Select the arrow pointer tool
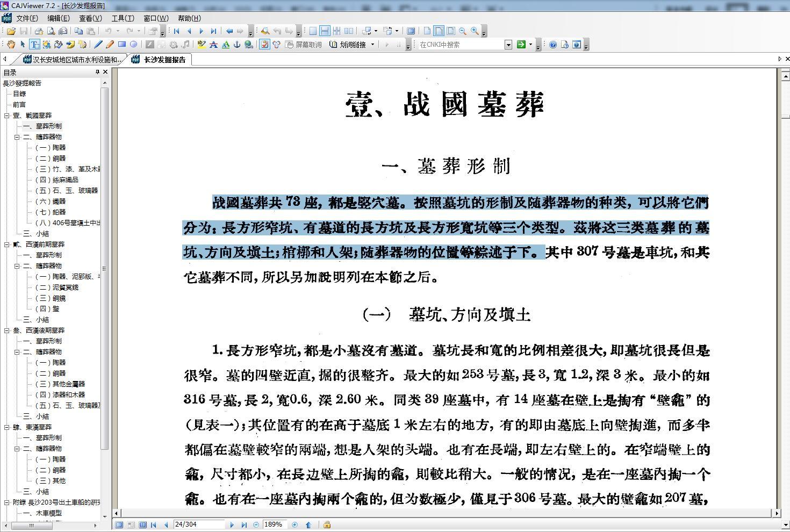The width and height of the screenshot is (790, 532). 23,45
